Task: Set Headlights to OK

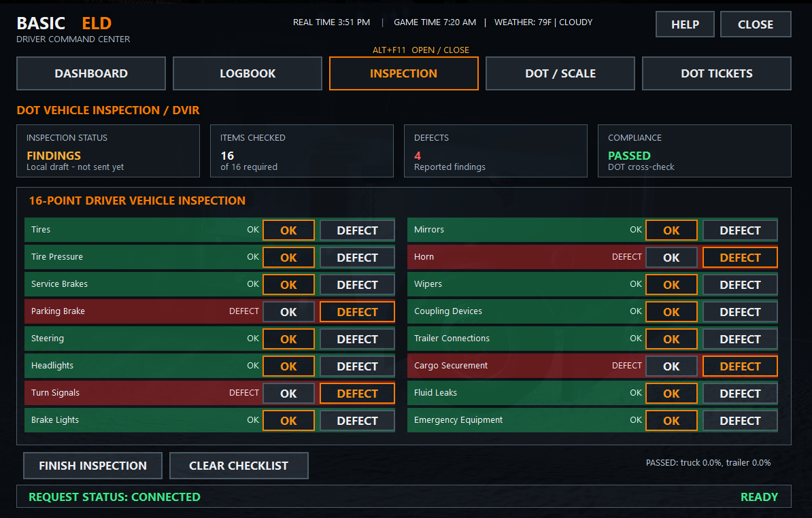Action: pyautogui.click(x=288, y=366)
